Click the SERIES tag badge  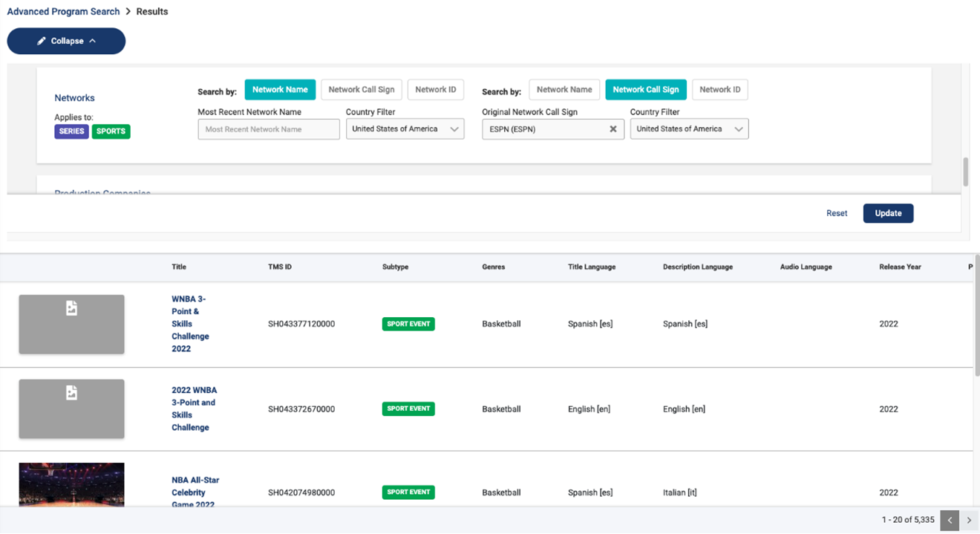click(71, 131)
